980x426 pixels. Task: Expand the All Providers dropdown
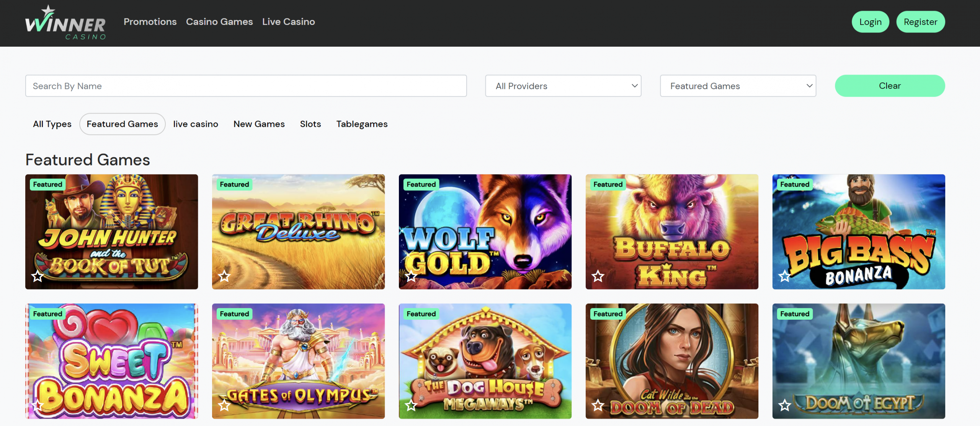(563, 86)
